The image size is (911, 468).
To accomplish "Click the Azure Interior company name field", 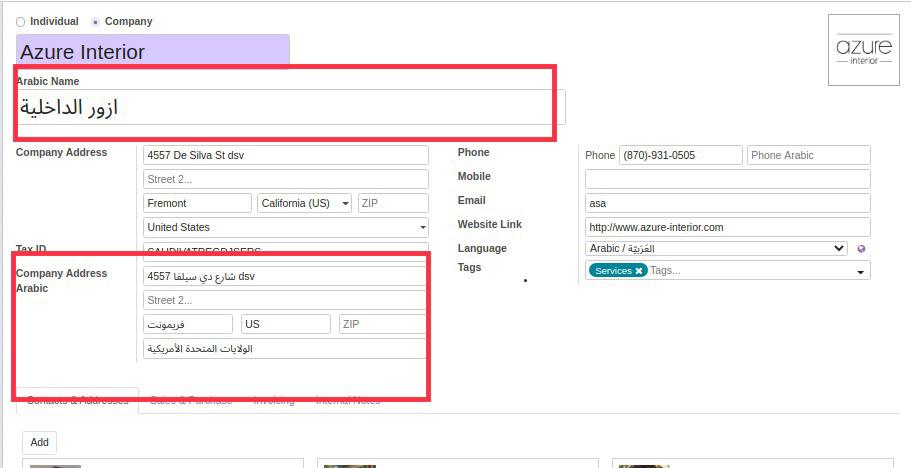I will (153, 52).
